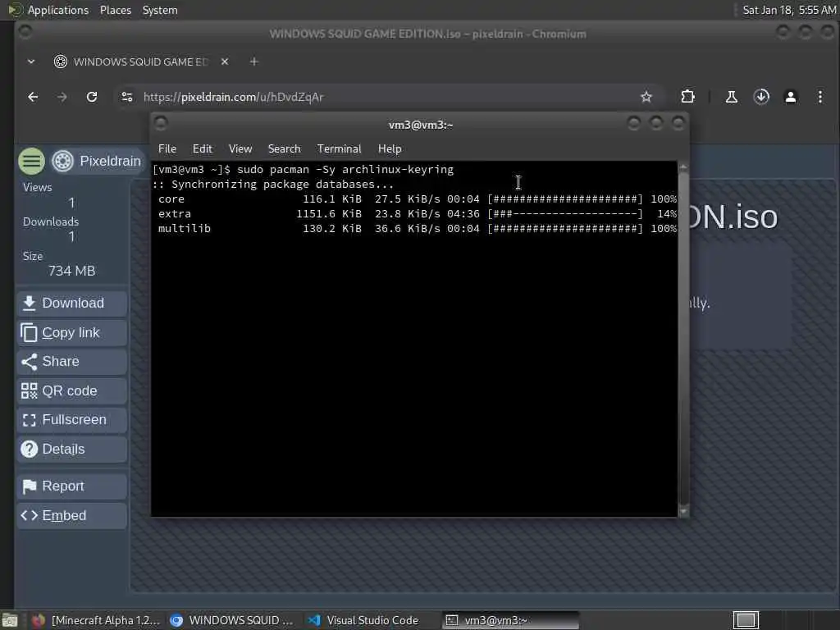The image size is (840, 630).
Task: Open a new Chromium tab
Action: pos(254,62)
